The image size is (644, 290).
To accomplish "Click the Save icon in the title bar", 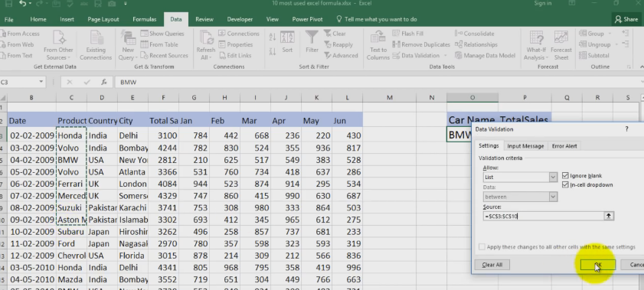I will (8, 4).
